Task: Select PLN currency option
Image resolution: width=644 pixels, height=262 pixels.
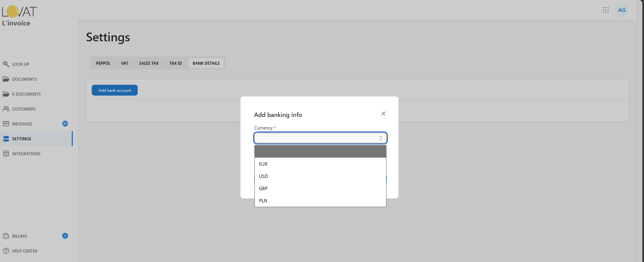Action: pos(263,201)
